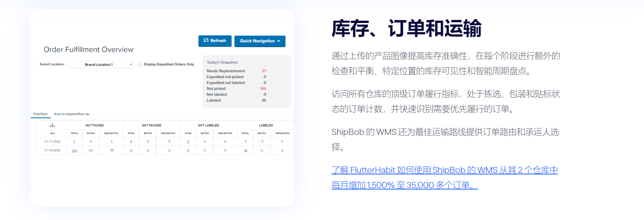
Task: Click Not Picked total 1 for 11-17-2022
Action: (74, 141)
